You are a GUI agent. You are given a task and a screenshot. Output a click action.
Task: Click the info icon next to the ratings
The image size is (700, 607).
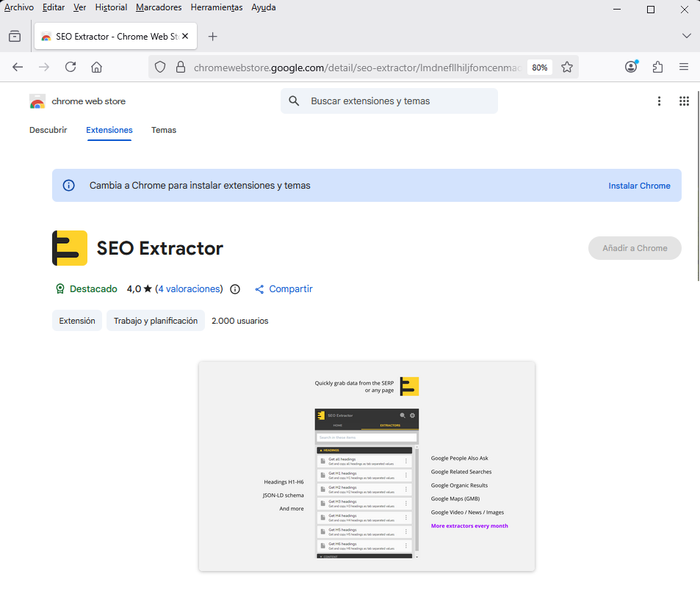click(234, 289)
